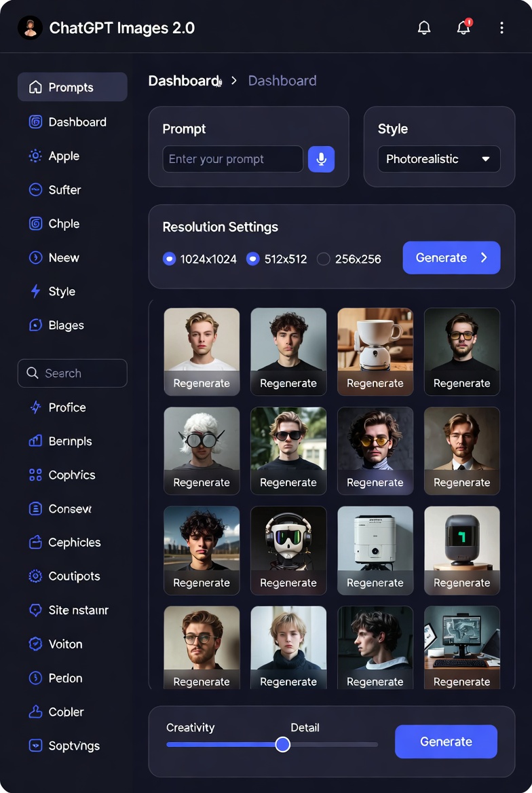This screenshot has height=793, width=532.
Task: Regenerate the white-haired goggles character image
Action: point(202,483)
